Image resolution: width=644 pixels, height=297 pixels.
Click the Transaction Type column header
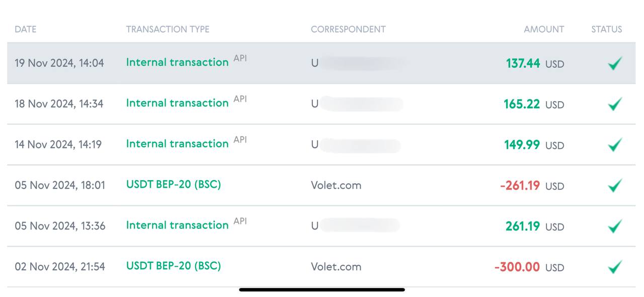tap(168, 29)
